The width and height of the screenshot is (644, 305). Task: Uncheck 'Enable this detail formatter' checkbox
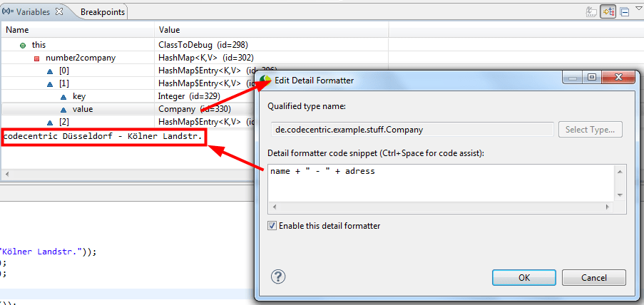point(272,226)
